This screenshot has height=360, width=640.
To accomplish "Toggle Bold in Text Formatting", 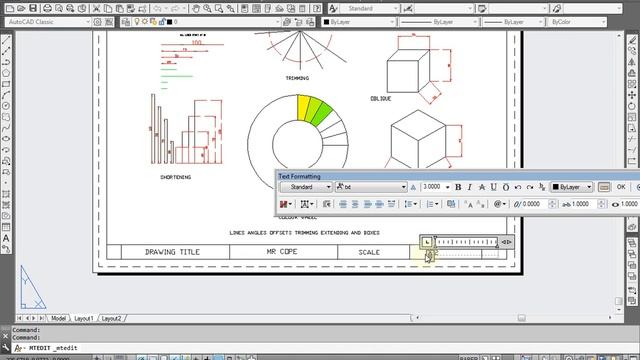I will [x=458, y=187].
